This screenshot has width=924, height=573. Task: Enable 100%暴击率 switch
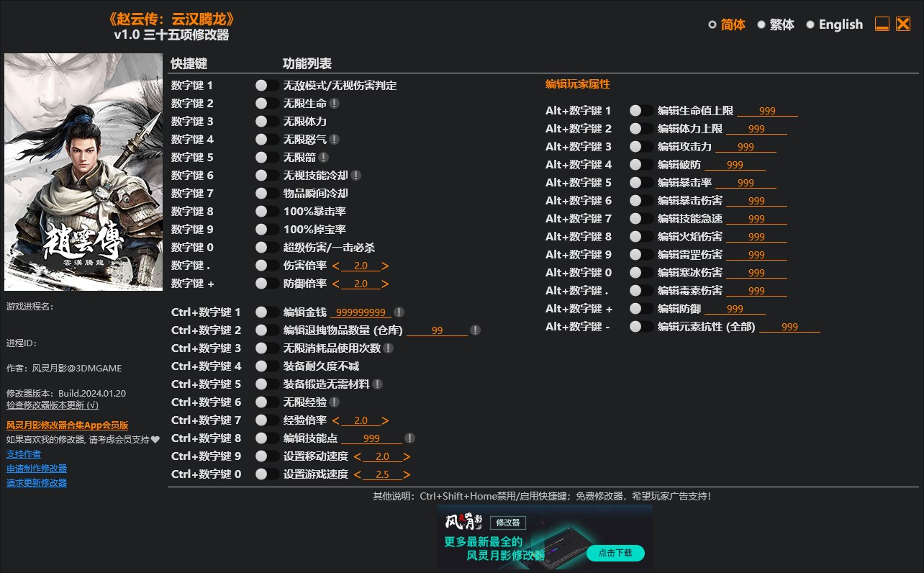267,212
